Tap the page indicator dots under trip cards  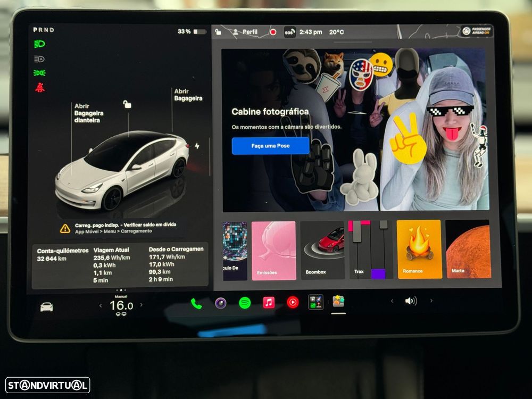121,290
